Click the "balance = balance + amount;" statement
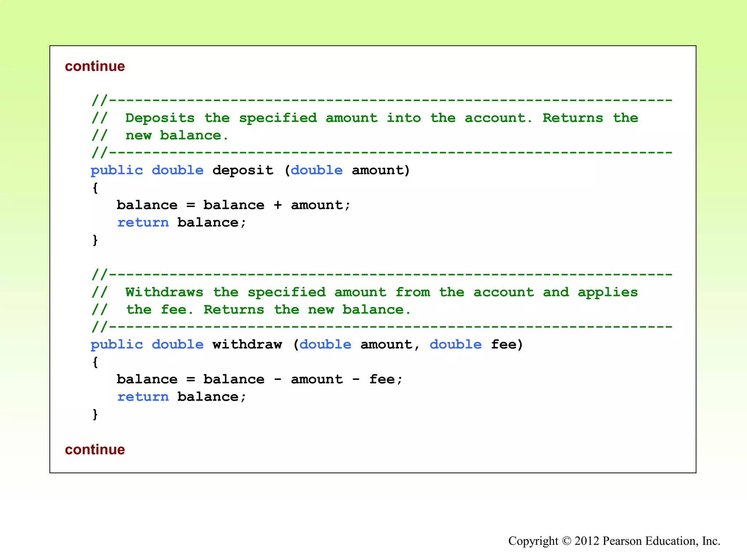The height and width of the screenshot is (560, 747). (x=233, y=205)
